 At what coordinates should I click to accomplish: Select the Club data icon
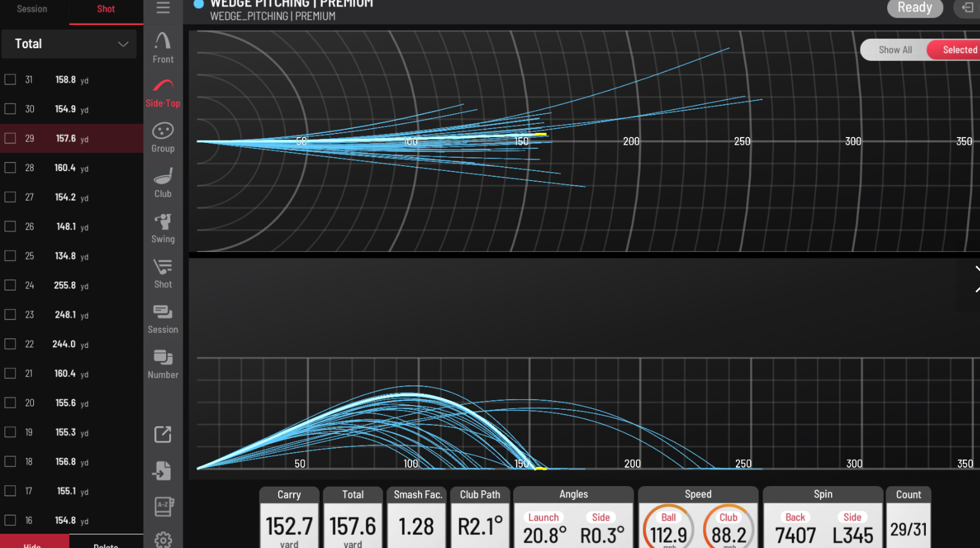163,183
